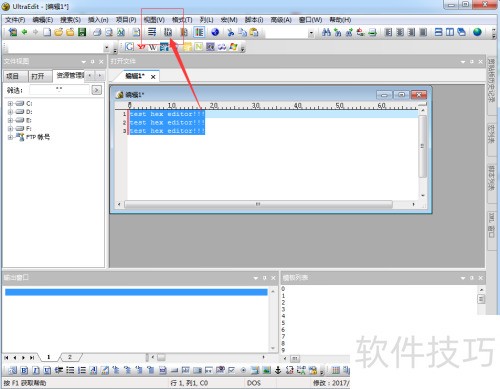500x389 pixels.
Task: Click the green back arrow toolbar icon
Action: coord(24,32)
